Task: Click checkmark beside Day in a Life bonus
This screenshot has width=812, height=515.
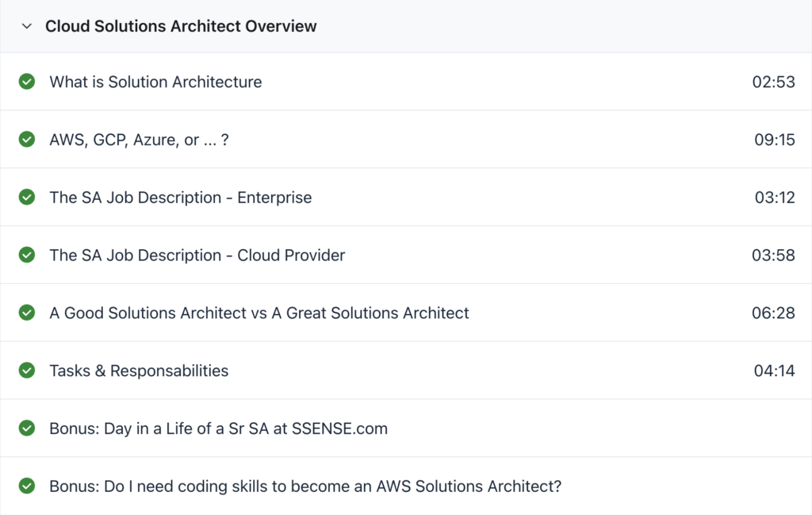Action: pyautogui.click(x=27, y=428)
